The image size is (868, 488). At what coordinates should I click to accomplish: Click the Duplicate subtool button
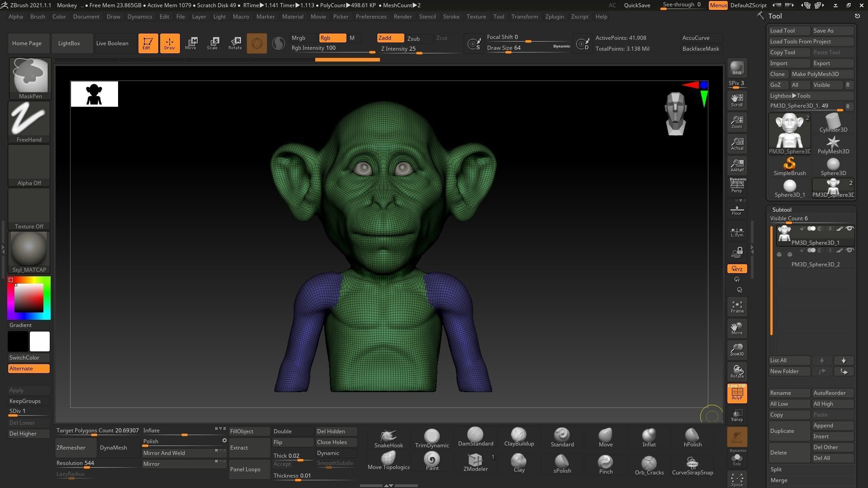point(789,431)
